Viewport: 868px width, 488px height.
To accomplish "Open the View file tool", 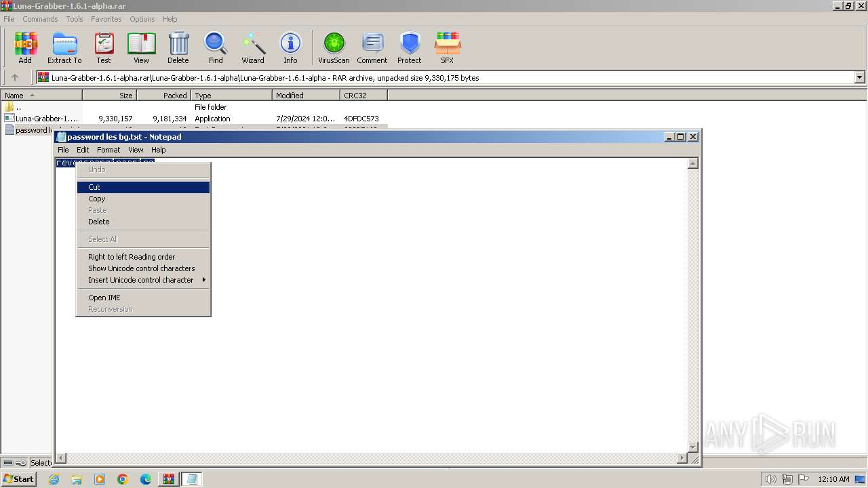I will (x=141, y=48).
